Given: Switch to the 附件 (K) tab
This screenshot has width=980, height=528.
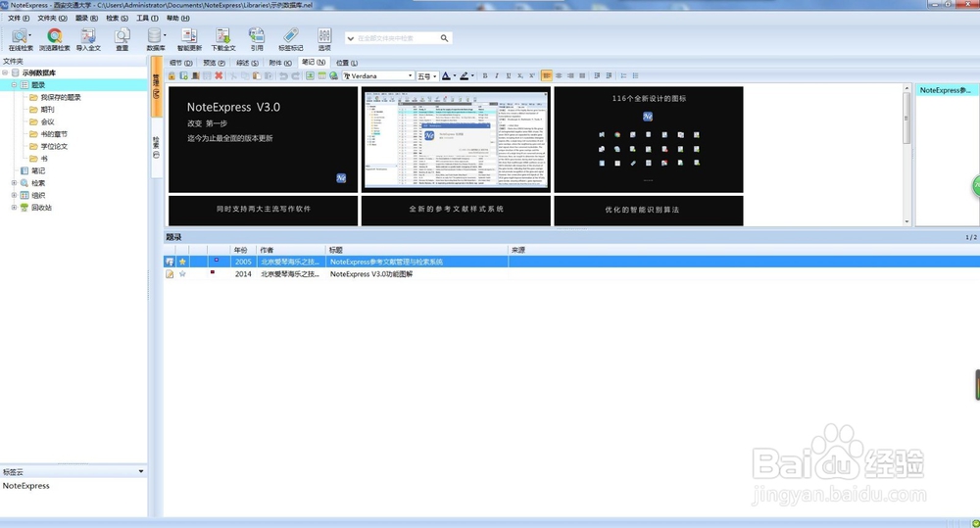Looking at the screenshot, I should click(x=280, y=63).
